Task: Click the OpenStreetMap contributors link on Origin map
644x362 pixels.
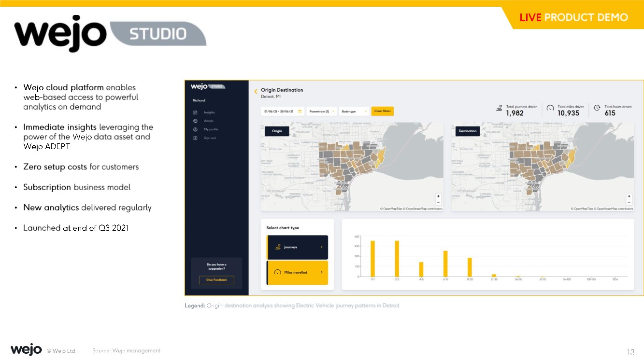Action: click(x=423, y=209)
